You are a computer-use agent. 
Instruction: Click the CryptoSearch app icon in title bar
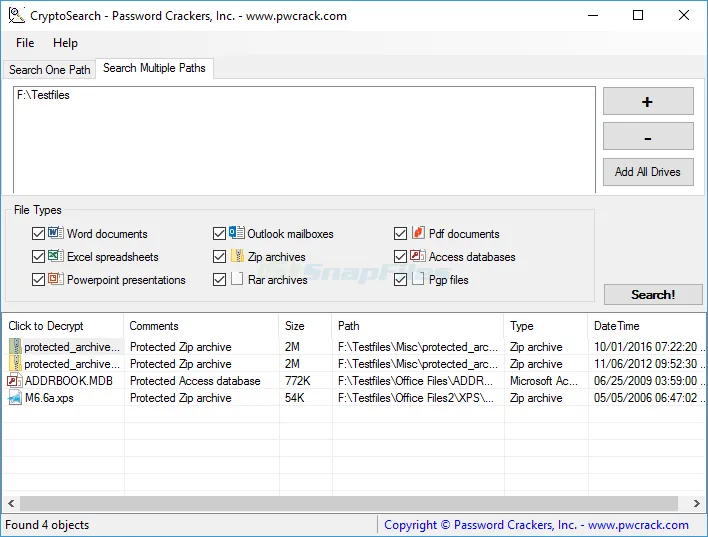[x=16, y=16]
